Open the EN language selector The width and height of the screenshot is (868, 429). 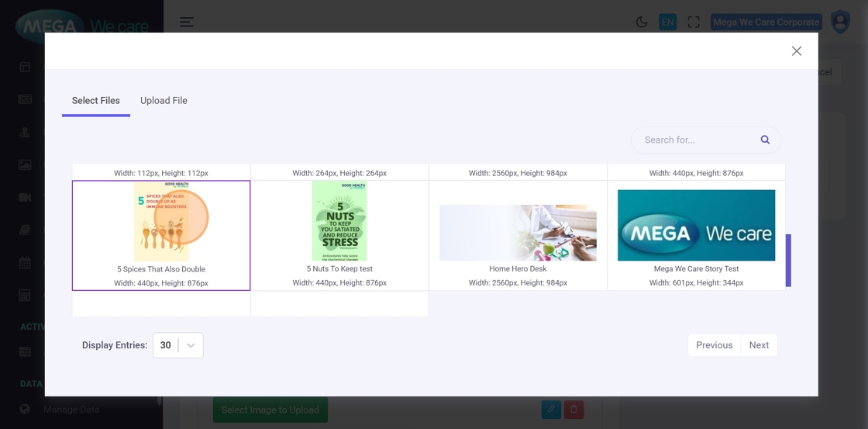(667, 22)
